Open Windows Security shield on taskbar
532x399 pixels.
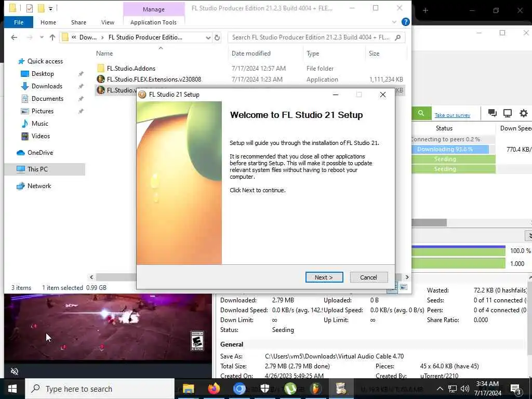(x=264, y=389)
